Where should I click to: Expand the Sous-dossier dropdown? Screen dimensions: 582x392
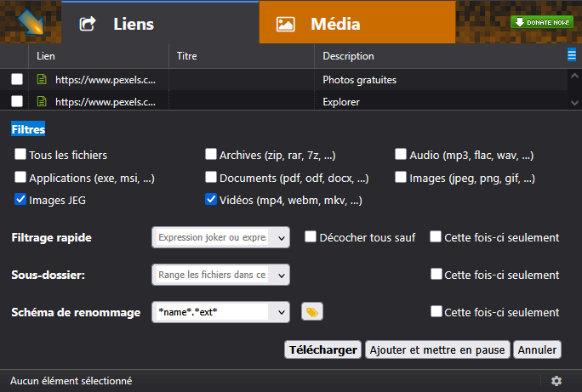(282, 275)
